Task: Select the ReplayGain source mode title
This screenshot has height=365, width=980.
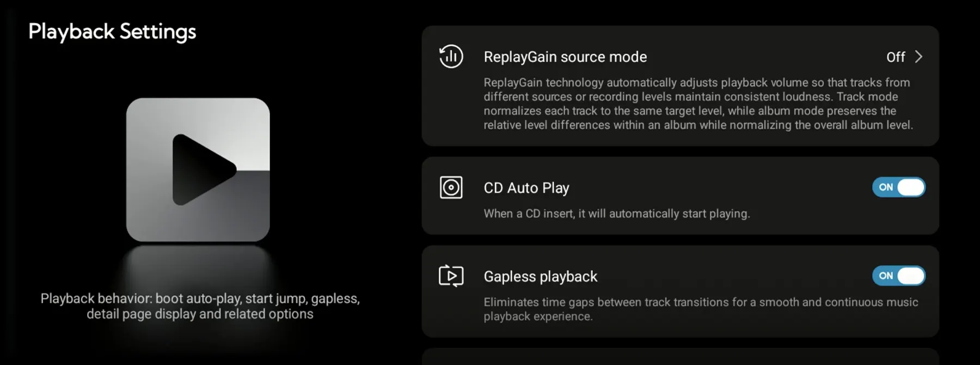Action: click(x=565, y=57)
